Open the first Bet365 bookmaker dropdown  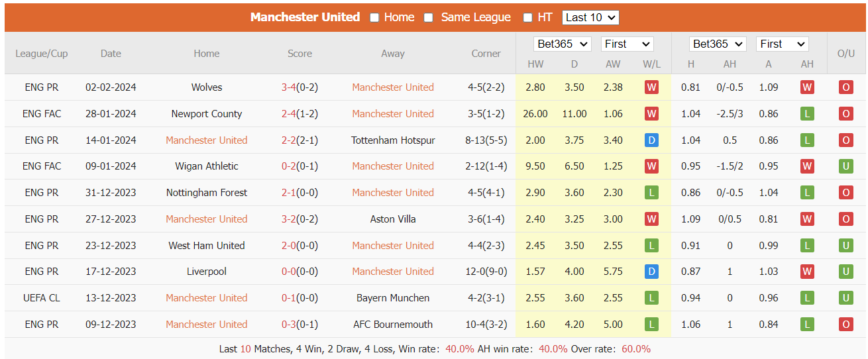coord(563,44)
